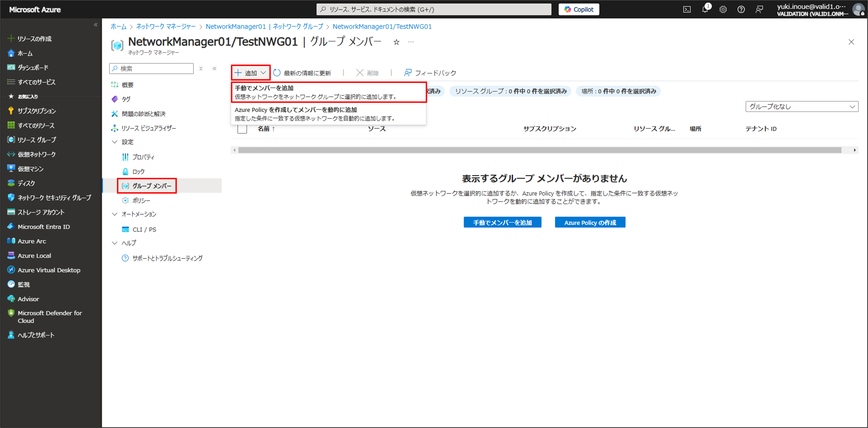Open Azure Virtual Desktop in sidebar
Viewport: 868px width, 428px height.
point(44,270)
